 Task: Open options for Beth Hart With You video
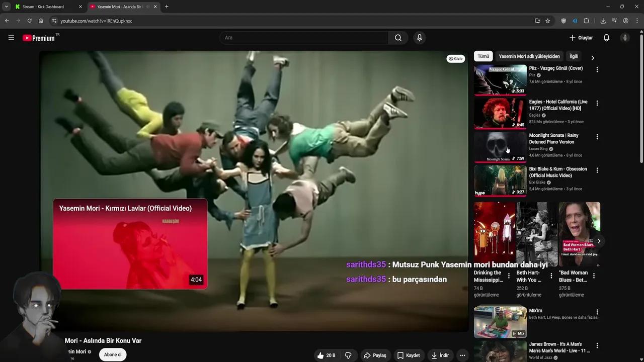pos(551,276)
